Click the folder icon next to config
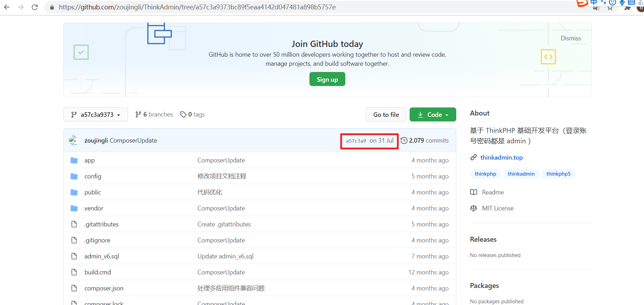 [x=74, y=176]
